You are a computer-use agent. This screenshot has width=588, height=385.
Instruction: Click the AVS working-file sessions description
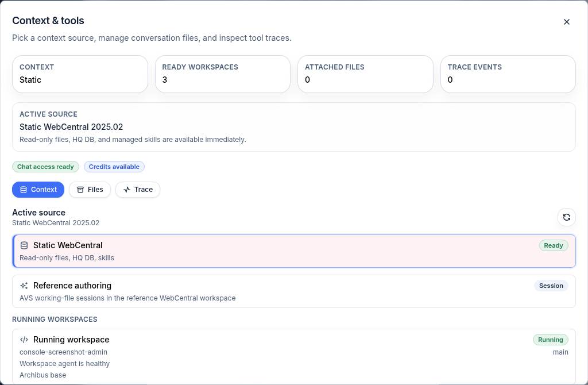pos(127,298)
